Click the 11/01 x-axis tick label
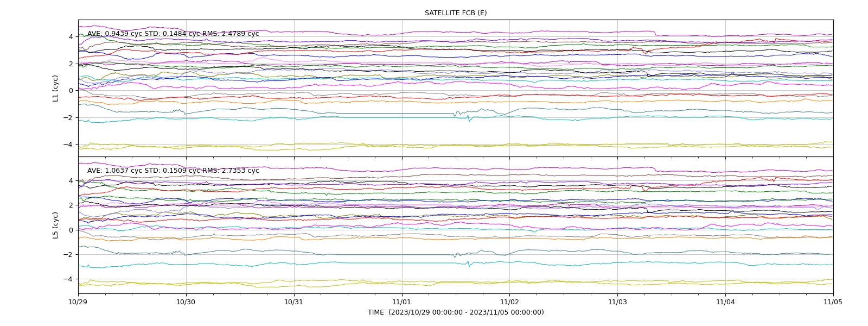The image size is (868, 326). pyautogui.click(x=401, y=302)
